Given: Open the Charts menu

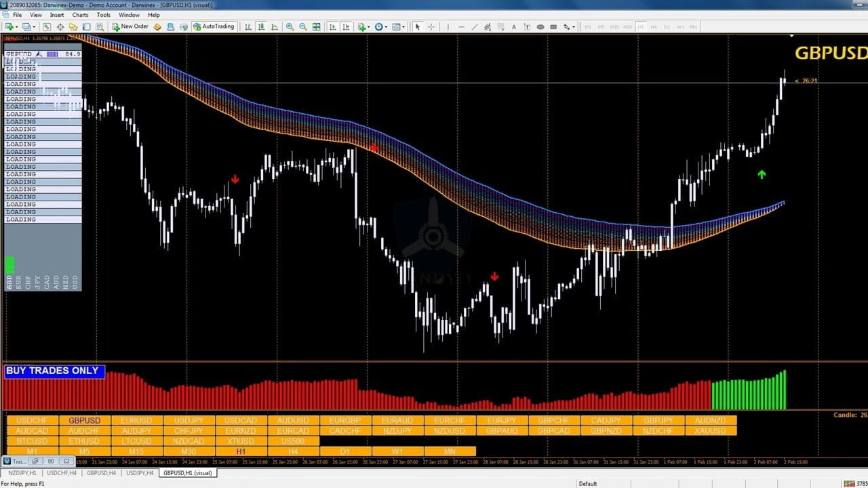Looking at the screenshot, I should click(80, 15).
